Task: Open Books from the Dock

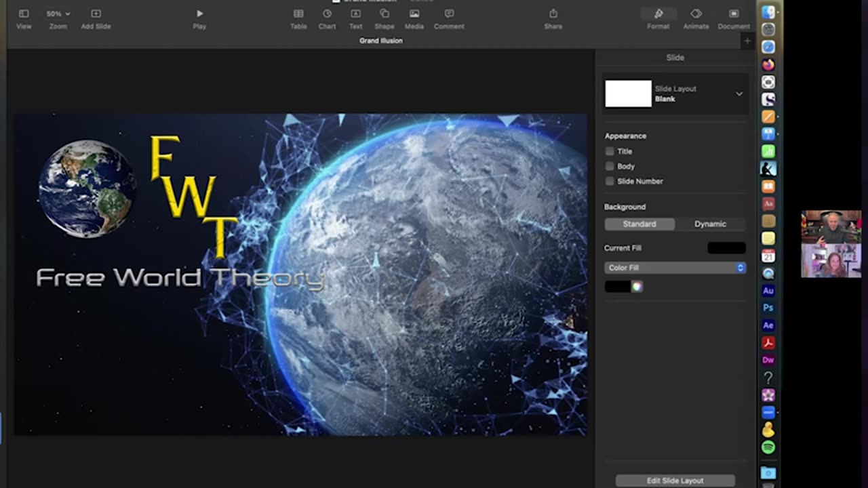Action: 768,186
